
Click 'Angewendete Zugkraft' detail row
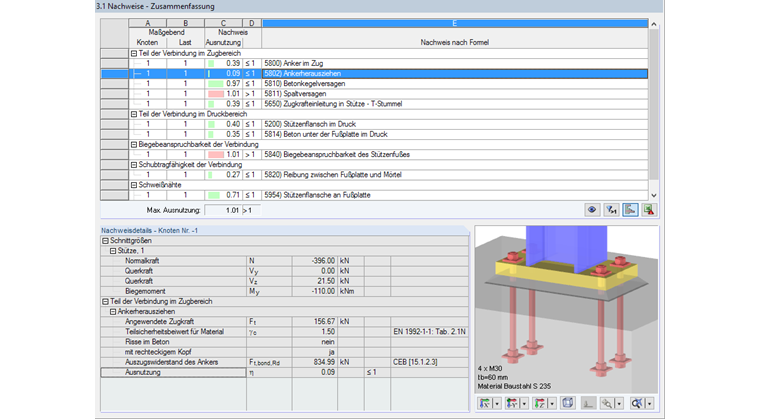tap(285, 322)
